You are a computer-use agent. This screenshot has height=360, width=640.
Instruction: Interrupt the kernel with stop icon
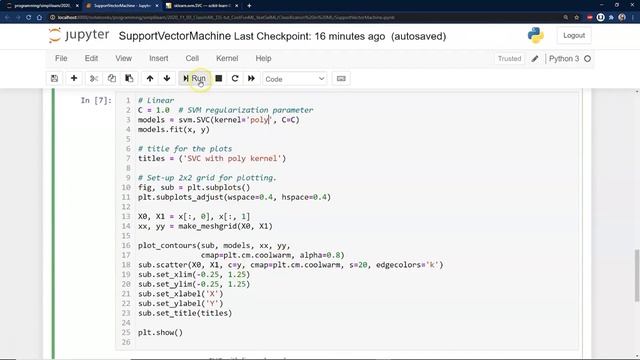pos(219,78)
